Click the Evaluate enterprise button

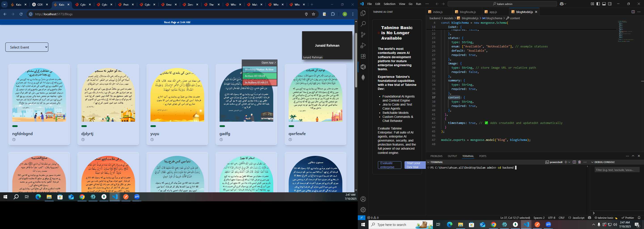tap(390, 165)
